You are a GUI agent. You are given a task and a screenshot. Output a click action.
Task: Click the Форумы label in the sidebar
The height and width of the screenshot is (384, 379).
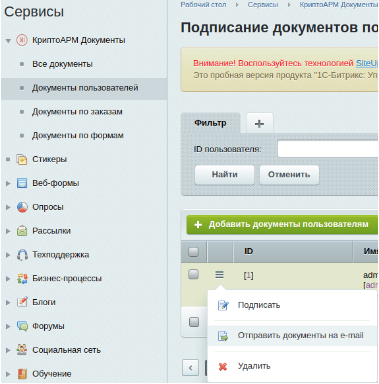tap(48, 326)
